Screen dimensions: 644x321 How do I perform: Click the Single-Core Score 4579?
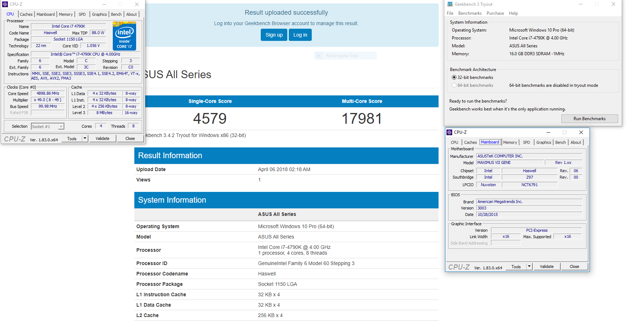point(210,119)
